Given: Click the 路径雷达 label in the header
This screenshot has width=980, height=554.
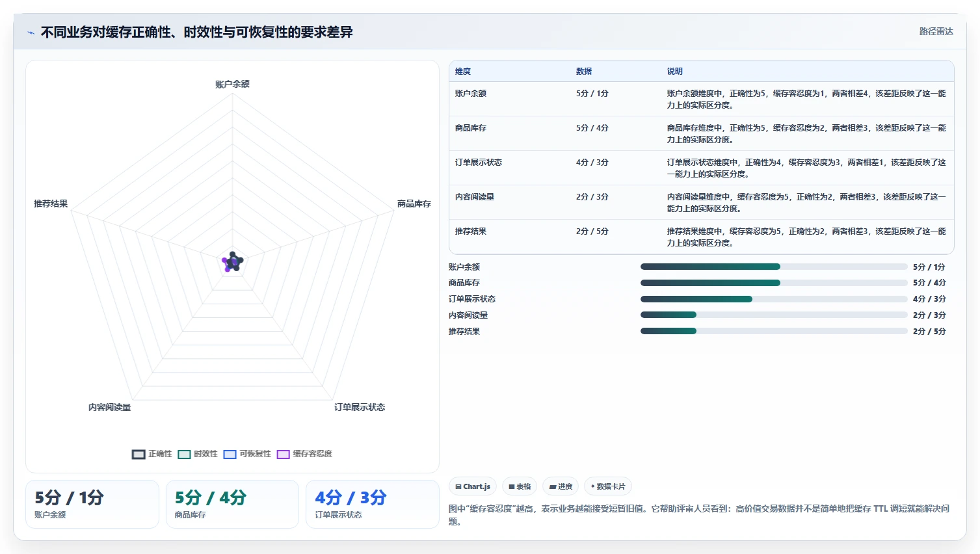Looking at the screenshot, I should click(x=936, y=32).
